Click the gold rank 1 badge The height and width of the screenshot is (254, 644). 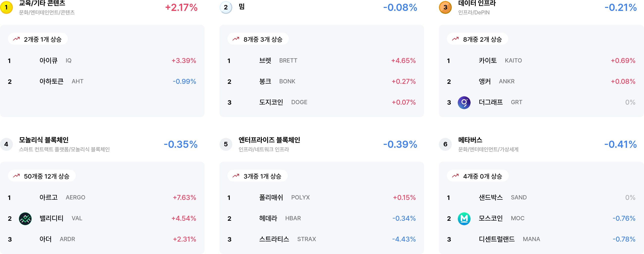coord(6,7)
